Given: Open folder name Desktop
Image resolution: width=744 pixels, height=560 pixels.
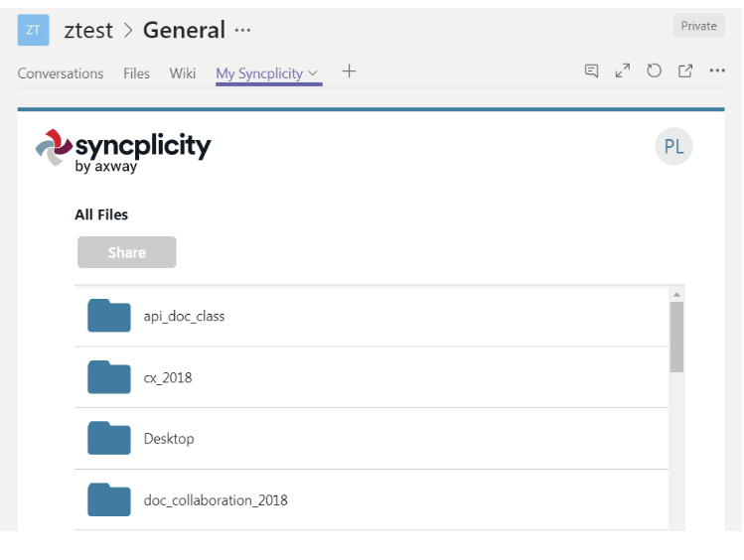Looking at the screenshot, I should click(x=169, y=439).
